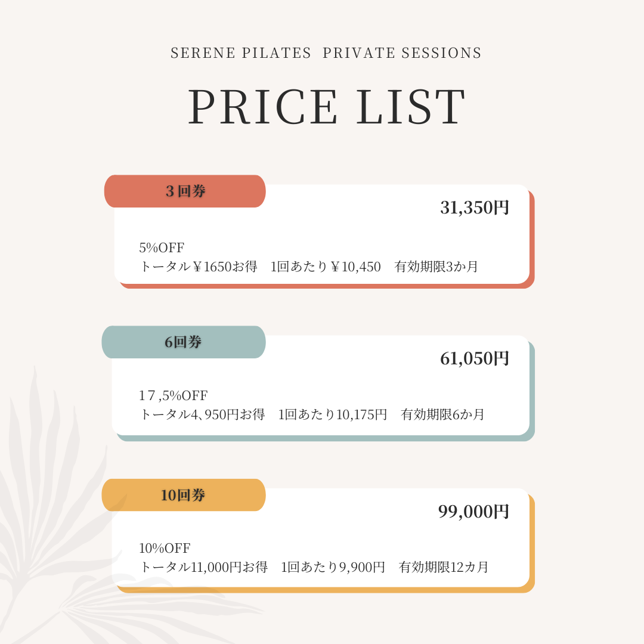644x644 pixels.
Task: Click the 17,5%OFF discount text
Action: coord(173,395)
